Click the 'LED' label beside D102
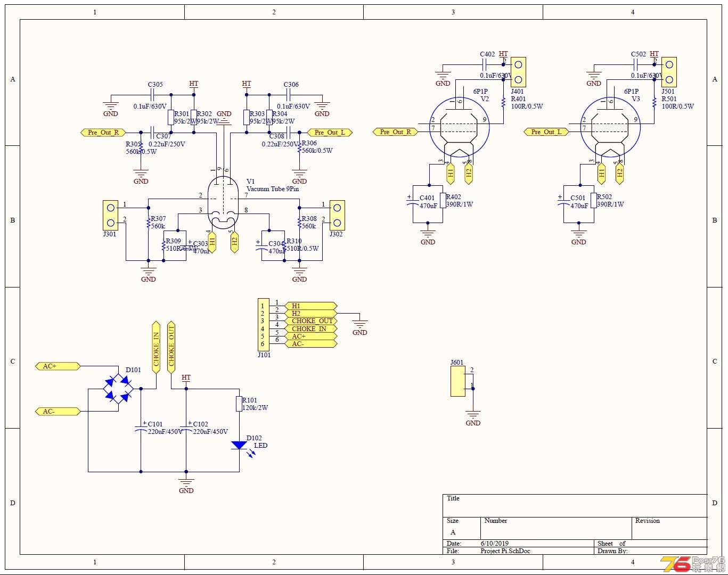 pyautogui.click(x=260, y=446)
